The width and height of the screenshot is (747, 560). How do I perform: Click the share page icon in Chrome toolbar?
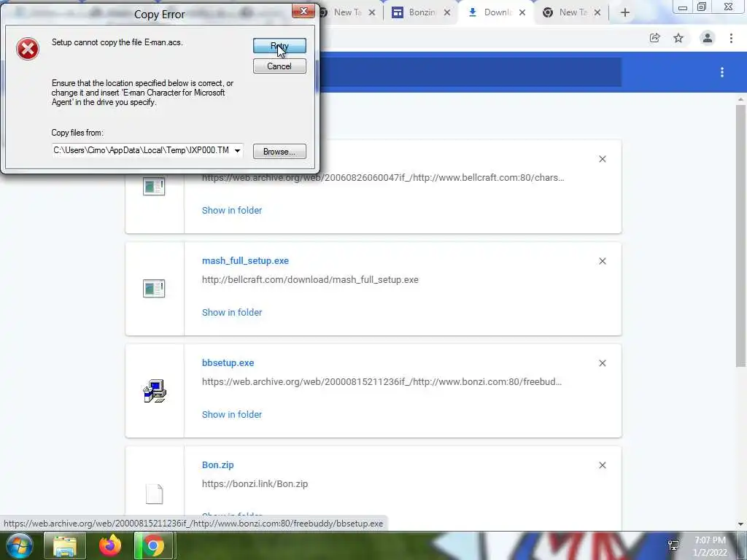tap(655, 38)
